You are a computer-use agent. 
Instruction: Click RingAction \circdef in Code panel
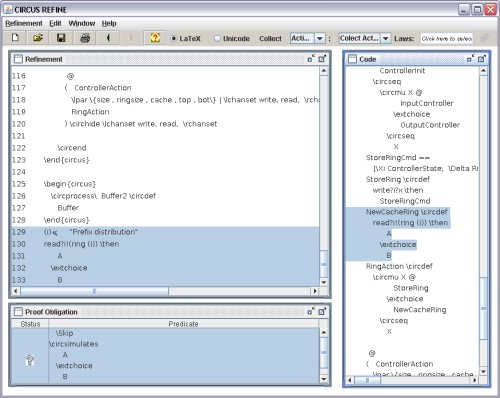399,266
